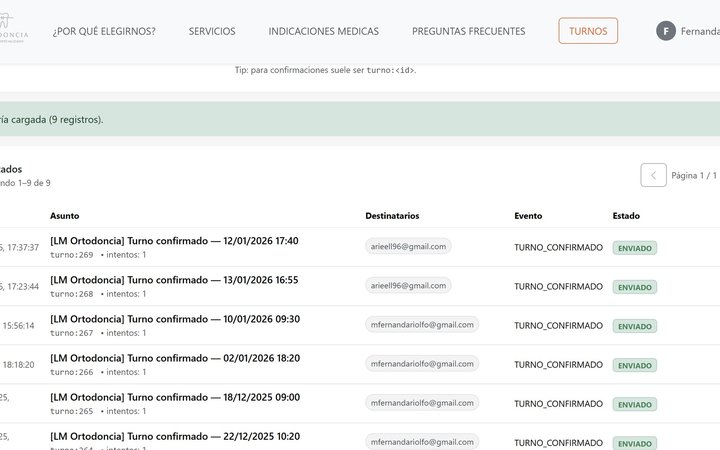Screen dimensions: 720x450
Task: Open the user avatar 'F' menu
Action: point(666,31)
